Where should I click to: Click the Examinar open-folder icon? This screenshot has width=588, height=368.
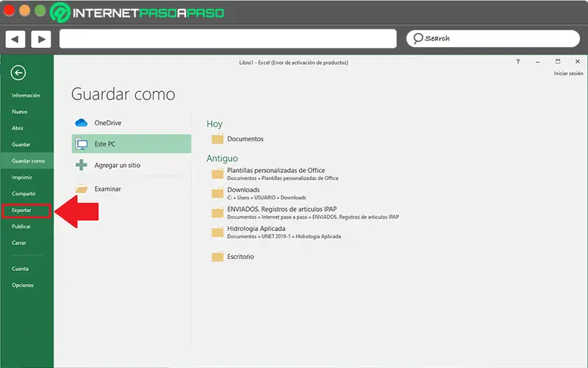pyautogui.click(x=82, y=188)
